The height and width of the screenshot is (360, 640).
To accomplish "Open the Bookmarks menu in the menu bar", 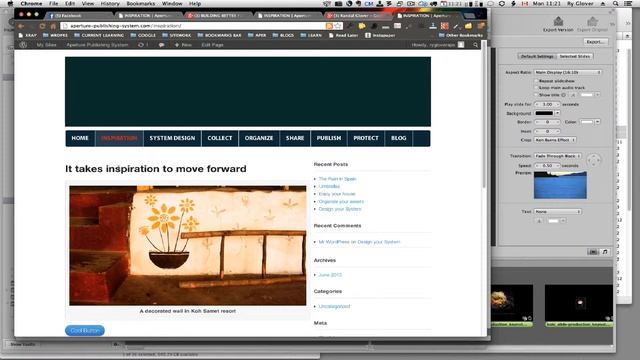I will [x=140, y=4].
